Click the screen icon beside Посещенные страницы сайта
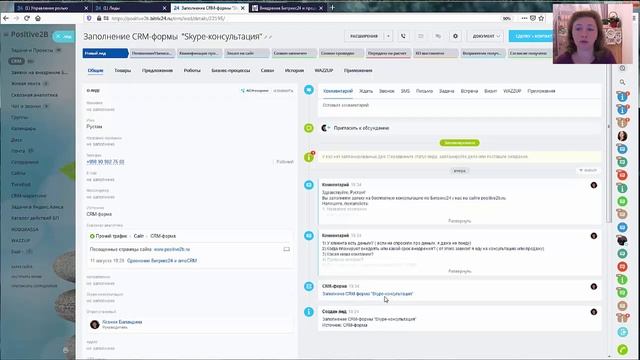Image resolution: width=640 pixels, height=360 pixels. click(x=287, y=249)
